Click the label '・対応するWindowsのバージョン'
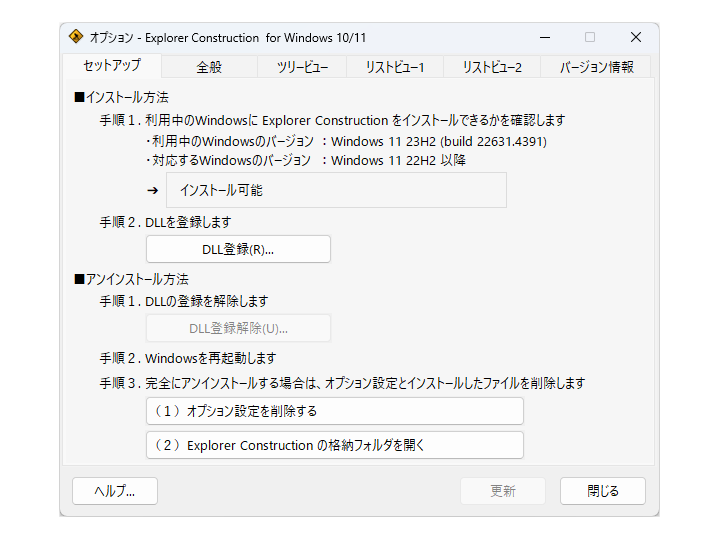 tap(228, 160)
